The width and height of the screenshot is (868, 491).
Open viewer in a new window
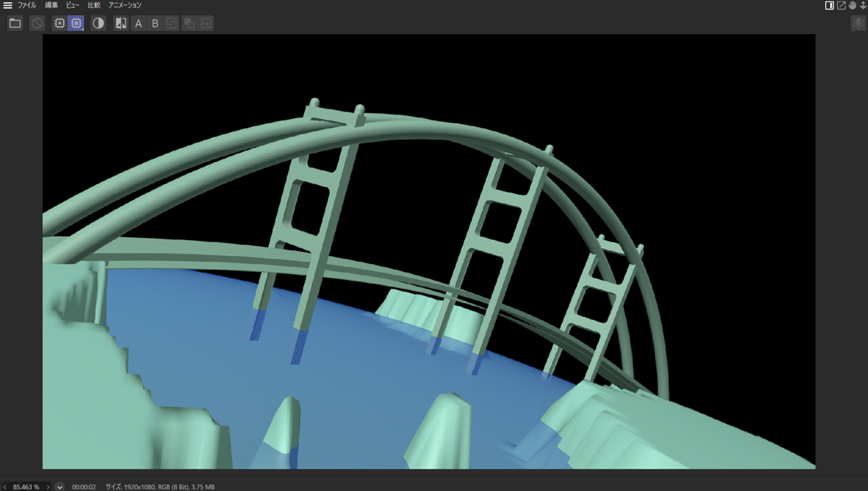841,5
